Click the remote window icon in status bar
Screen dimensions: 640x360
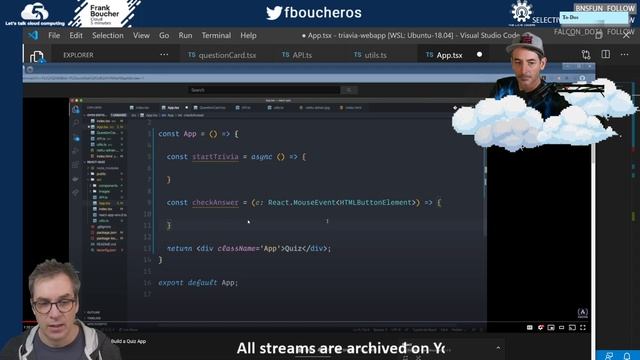tap(609, 356)
